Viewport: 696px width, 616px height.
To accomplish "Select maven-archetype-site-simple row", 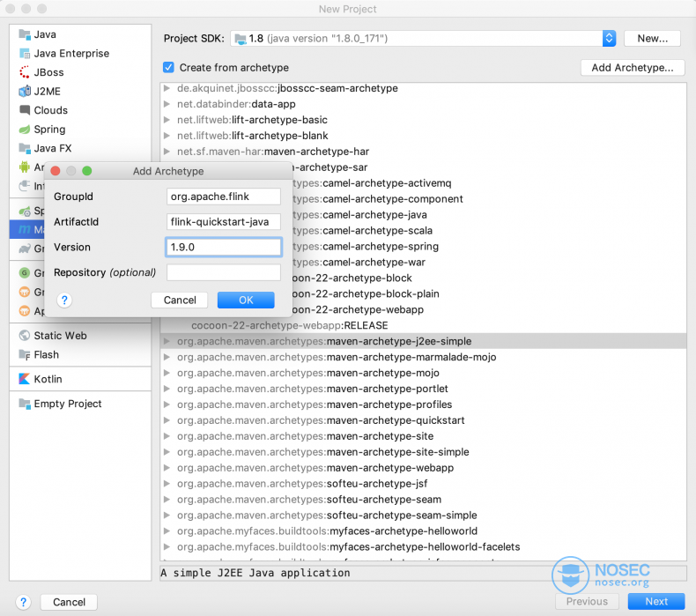I will [x=424, y=452].
